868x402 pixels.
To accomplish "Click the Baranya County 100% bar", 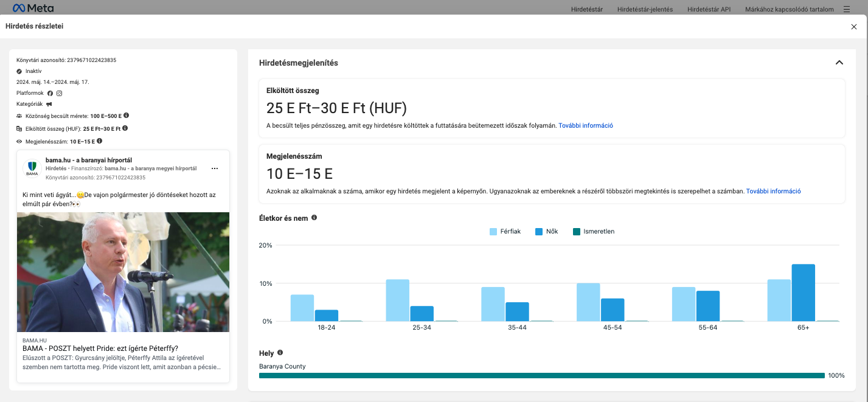I will 542,376.
